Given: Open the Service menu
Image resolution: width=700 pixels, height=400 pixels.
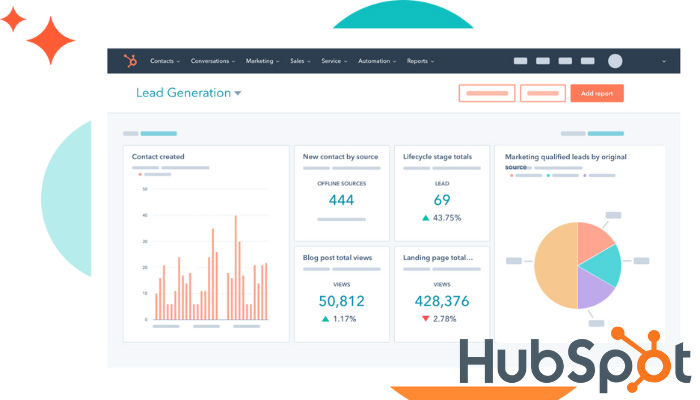Looking at the screenshot, I should click(334, 61).
